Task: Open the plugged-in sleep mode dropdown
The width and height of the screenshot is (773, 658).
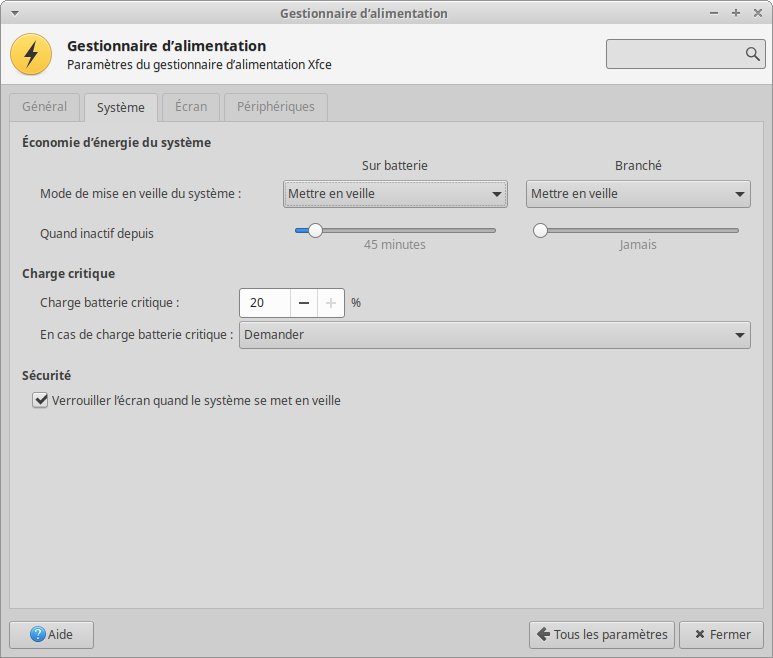Action: click(x=638, y=194)
